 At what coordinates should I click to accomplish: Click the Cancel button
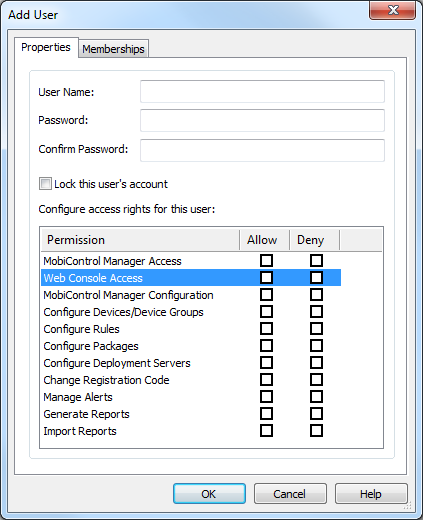click(x=290, y=494)
